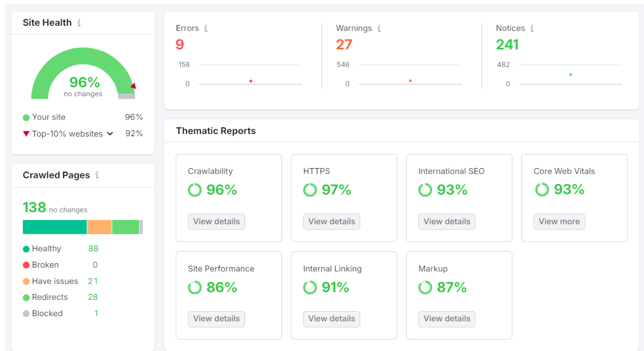The image size is (644, 351).
Task: Open the 28 Redirects pages link
Action: pos(93,297)
